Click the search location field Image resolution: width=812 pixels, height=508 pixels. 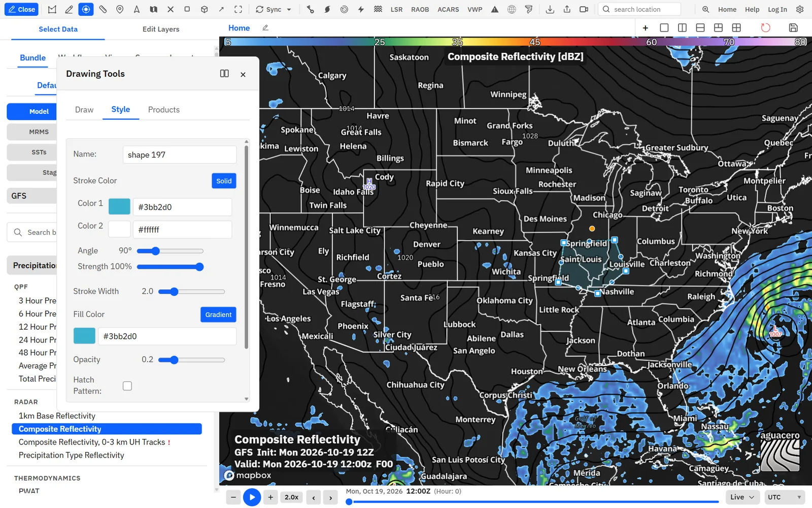[x=639, y=9]
